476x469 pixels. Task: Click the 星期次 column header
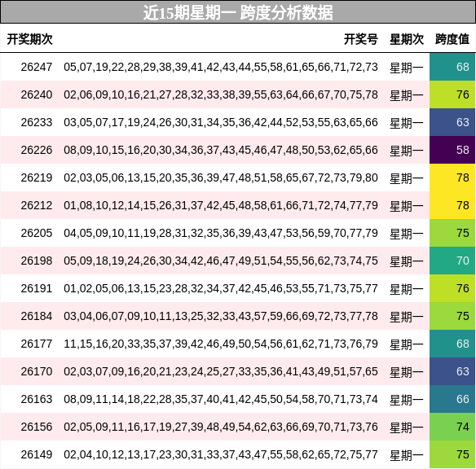point(407,39)
